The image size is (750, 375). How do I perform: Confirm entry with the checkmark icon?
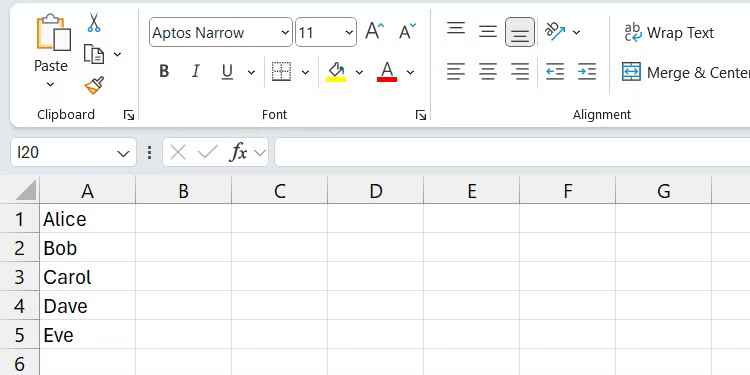(x=208, y=153)
